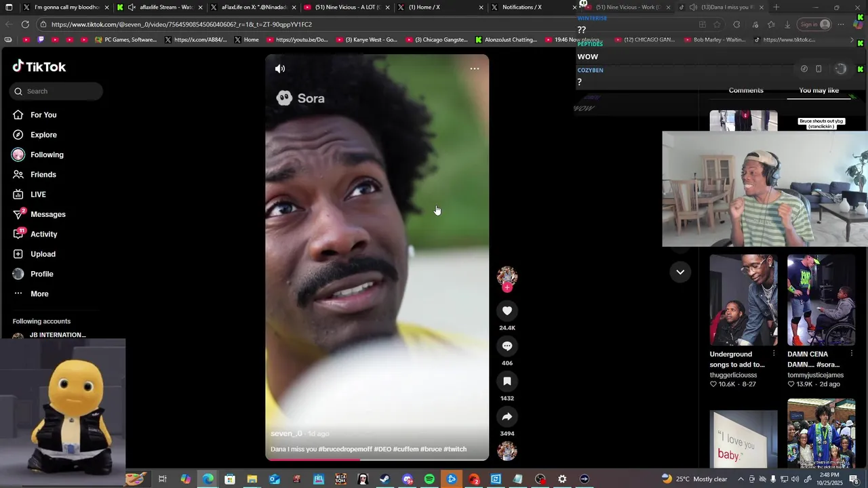Open the LIVE section

[38, 195]
